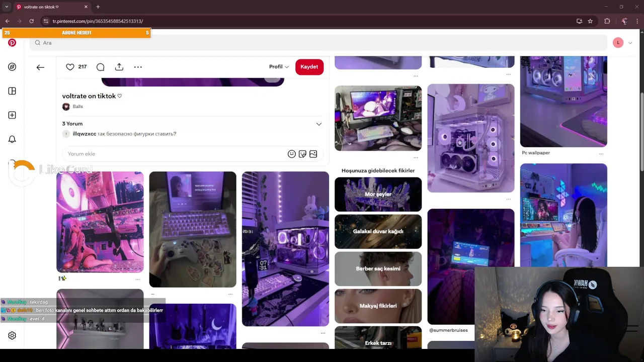Open the pin's three-dot more options
This screenshot has height=362, width=644.
click(x=138, y=67)
